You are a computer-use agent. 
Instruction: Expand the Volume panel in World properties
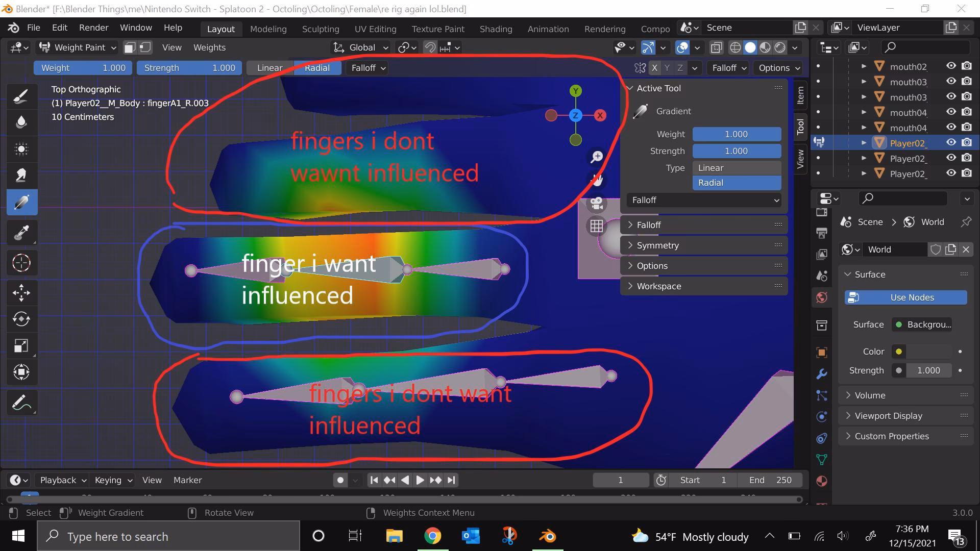[906, 395]
